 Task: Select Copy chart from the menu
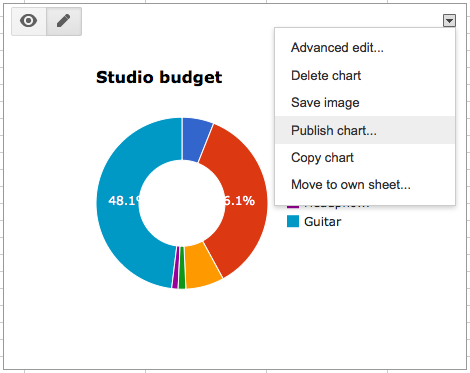coord(322,158)
